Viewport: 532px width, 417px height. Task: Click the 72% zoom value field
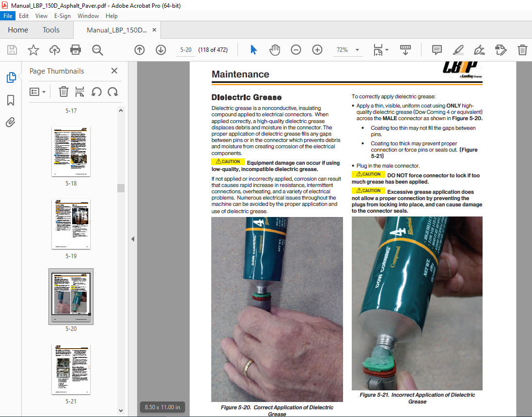pyautogui.click(x=342, y=50)
